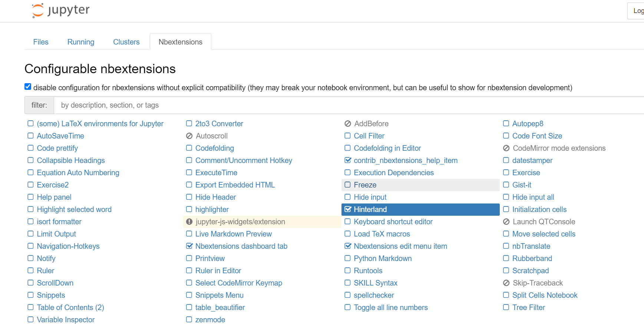Click the Log button at top right
The height and width of the screenshot is (326, 644).
pos(635,11)
